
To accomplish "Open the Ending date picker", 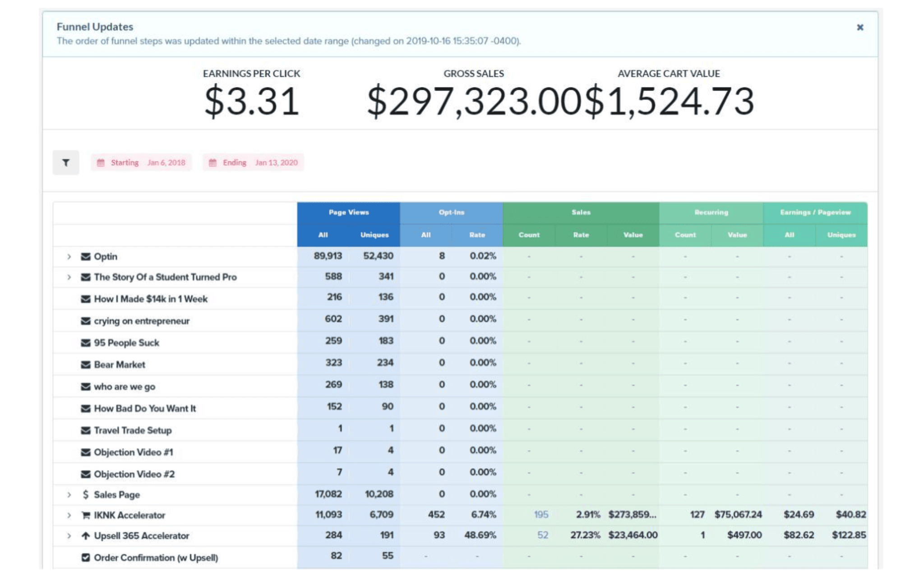I will (x=253, y=163).
